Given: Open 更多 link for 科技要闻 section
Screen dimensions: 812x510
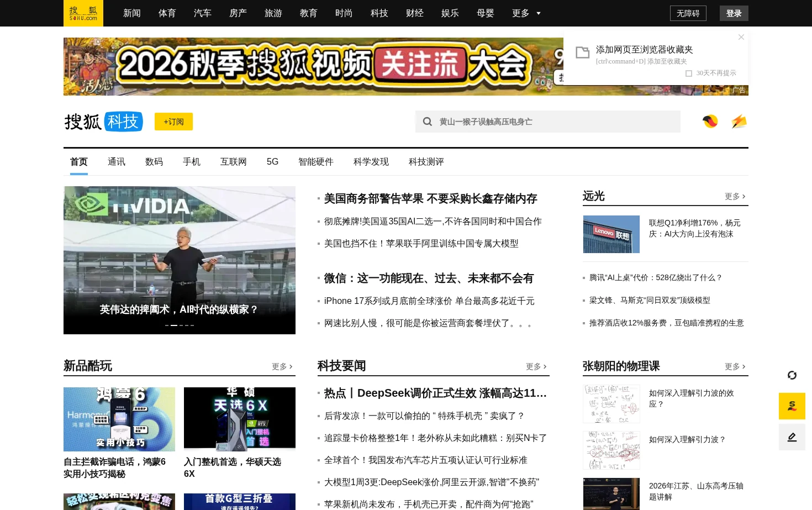Looking at the screenshot, I should 536,366.
